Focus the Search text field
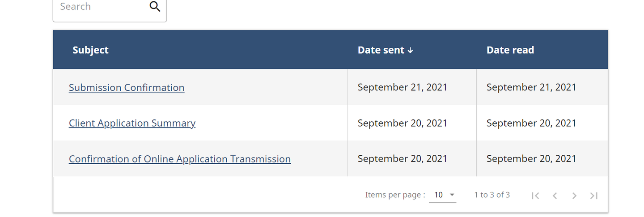This screenshot has height=217, width=644. [101, 7]
